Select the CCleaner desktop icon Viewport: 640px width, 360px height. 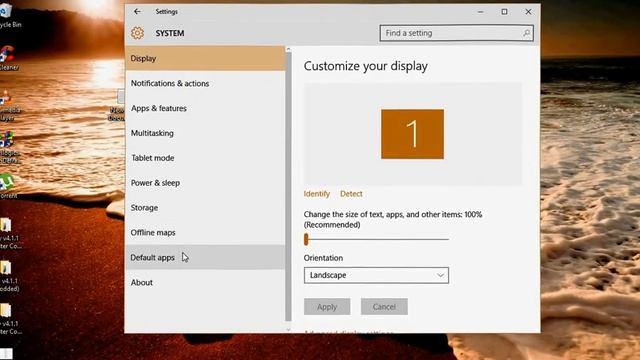coord(8,58)
